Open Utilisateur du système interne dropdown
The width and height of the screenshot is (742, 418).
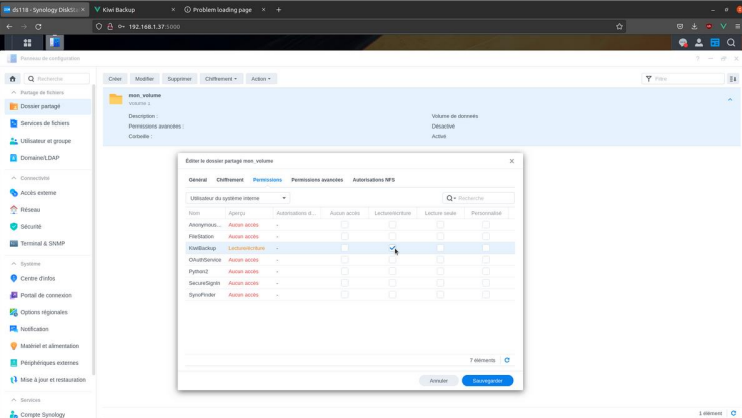point(238,198)
